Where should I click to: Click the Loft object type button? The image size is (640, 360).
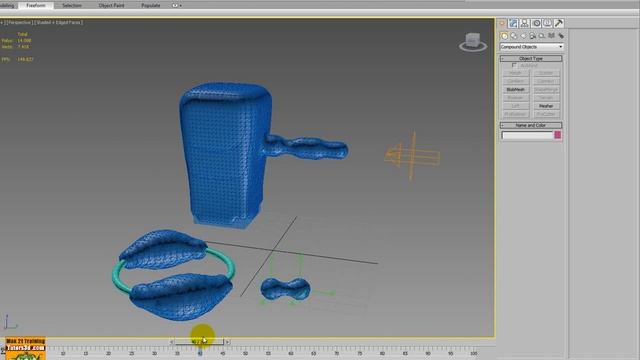pos(516,106)
